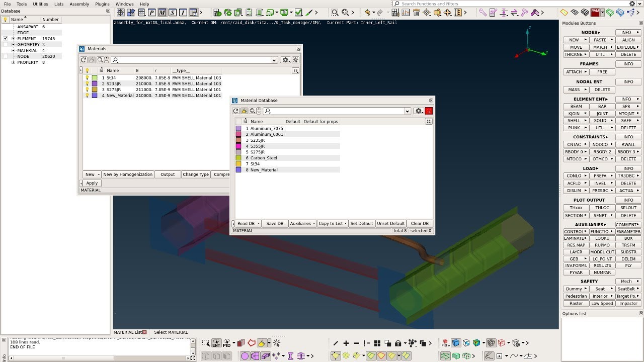Open the gear settings in the Material Database window
The image size is (644, 362).
pyautogui.click(x=419, y=111)
